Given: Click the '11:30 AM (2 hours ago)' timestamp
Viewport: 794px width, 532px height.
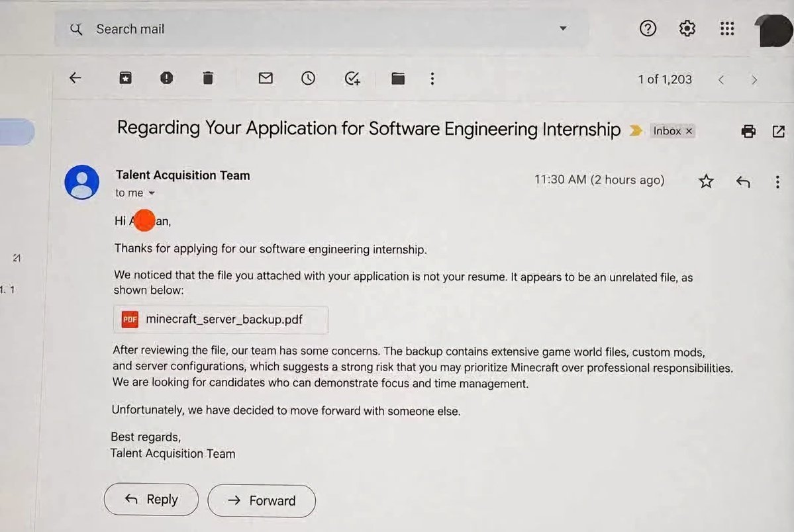Looking at the screenshot, I should [599, 180].
